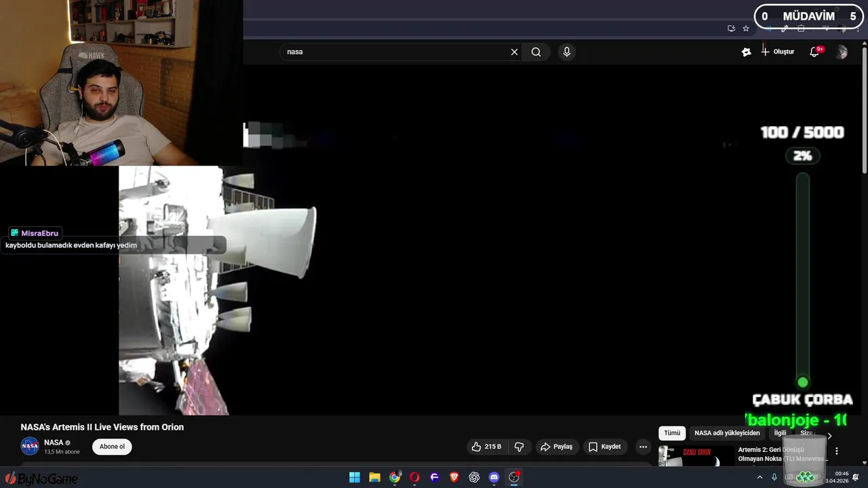868x488 pixels.
Task: Open Chrome three-dot menu
Action: (857, 28)
